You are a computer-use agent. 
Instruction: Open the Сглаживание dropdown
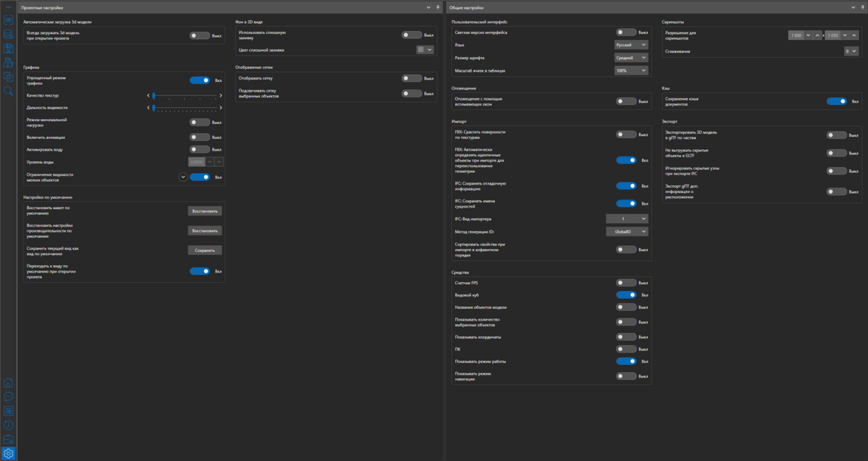click(851, 52)
